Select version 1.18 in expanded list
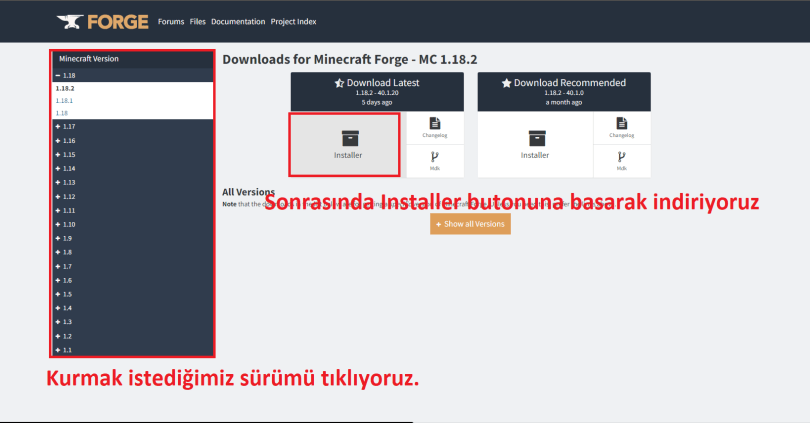The width and height of the screenshot is (810, 423). pyautogui.click(x=62, y=113)
